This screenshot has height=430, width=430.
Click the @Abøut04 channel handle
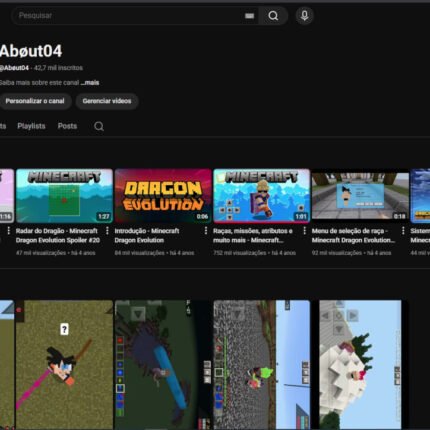[x=14, y=68]
